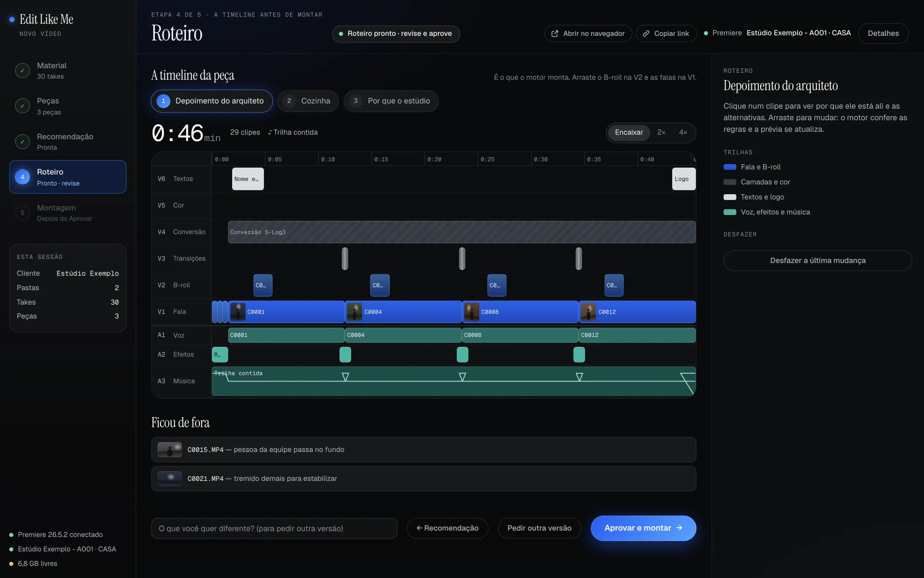Screen dimensions: 924x578
Task: Click the Montagem step number 5 badge
Action: (22, 213)
